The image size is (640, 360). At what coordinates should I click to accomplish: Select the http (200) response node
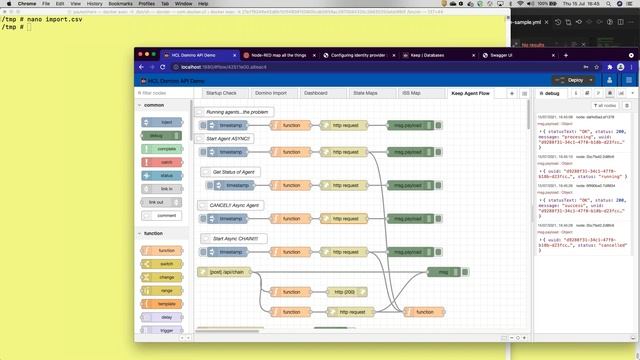coord(347,292)
